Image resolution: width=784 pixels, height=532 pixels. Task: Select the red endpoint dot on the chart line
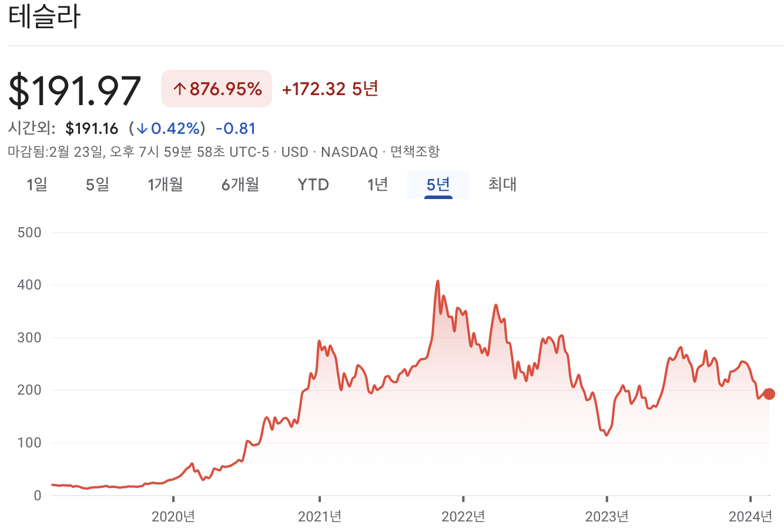tap(769, 394)
